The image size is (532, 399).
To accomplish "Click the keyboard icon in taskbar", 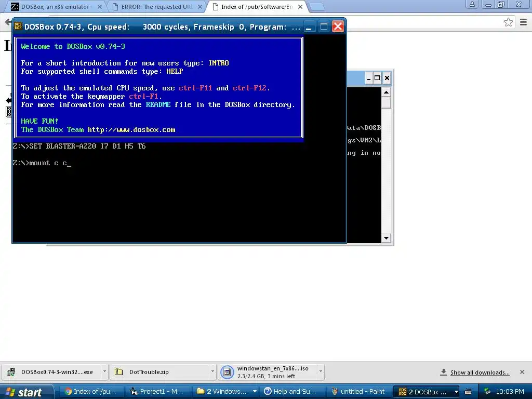I will tap(468, 392).
